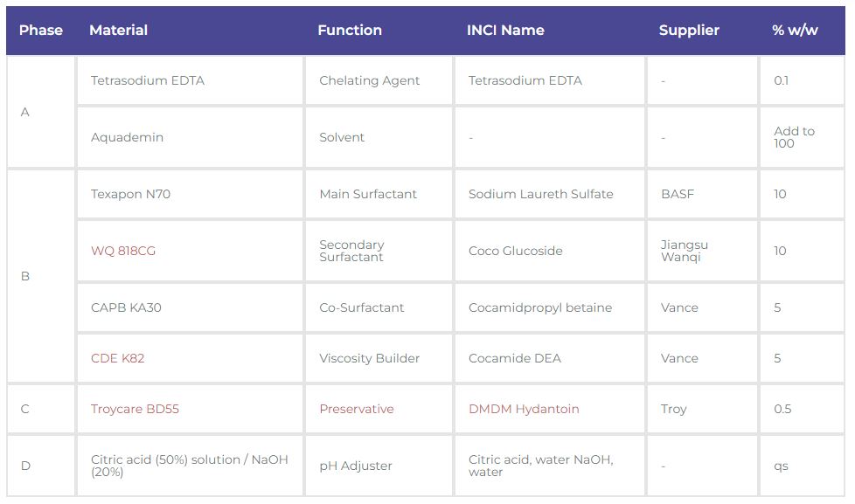This screenshot has height=504, width=855.
Task: Click the Aquademin material cell
Action: point(190,137)
